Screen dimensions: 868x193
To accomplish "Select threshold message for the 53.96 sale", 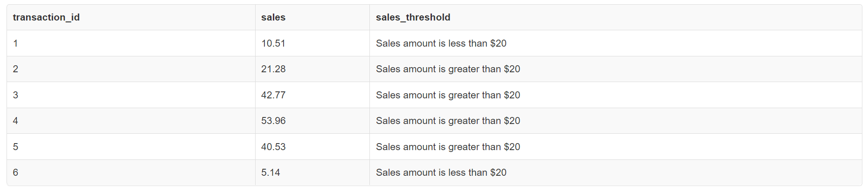I will (x=448, y=121).
